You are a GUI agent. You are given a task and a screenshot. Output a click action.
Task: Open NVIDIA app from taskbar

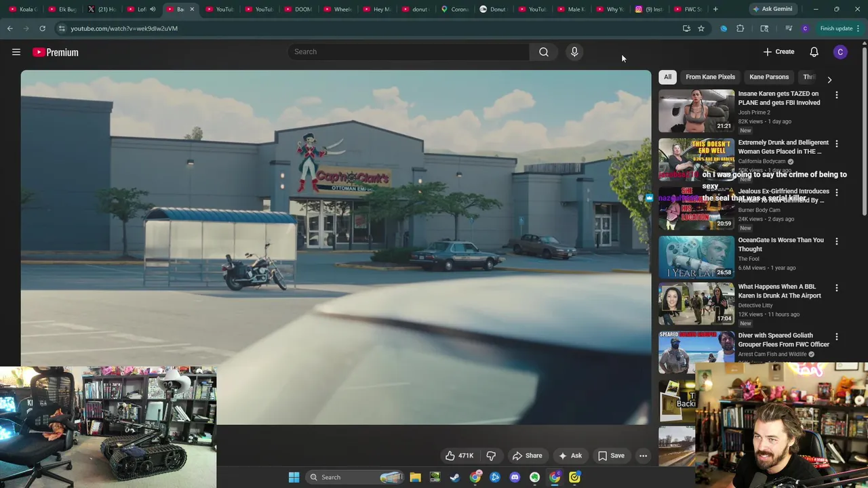pyautogui.click(x=435, y=477)
